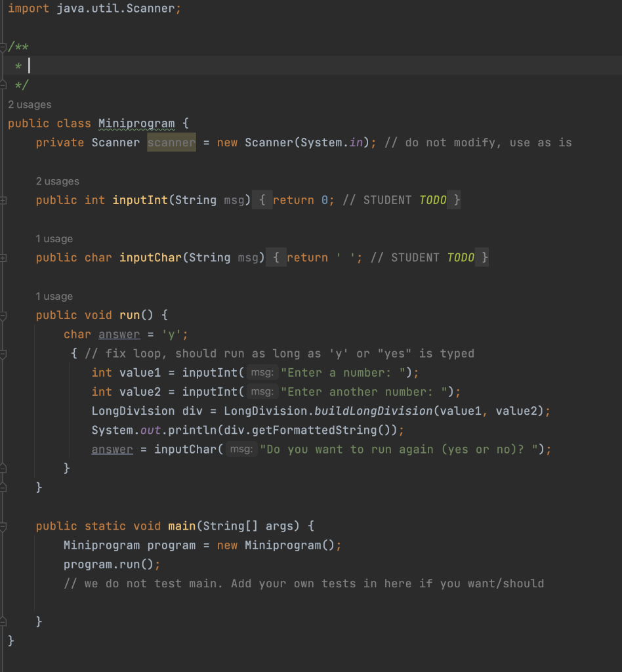This screenshot has height=672, width=622.
Task: Click the gutter fold marker at run's closing brace
Action: [x=4, y=487]
